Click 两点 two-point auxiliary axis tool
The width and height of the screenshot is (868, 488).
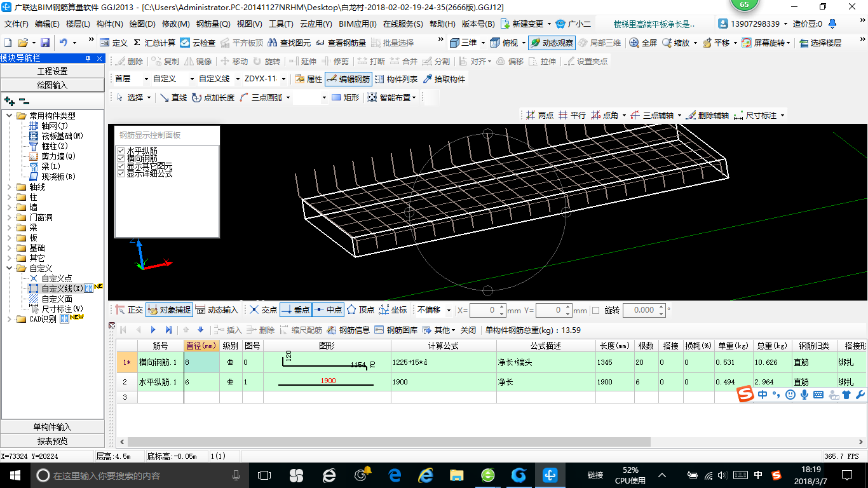[539, 115]
